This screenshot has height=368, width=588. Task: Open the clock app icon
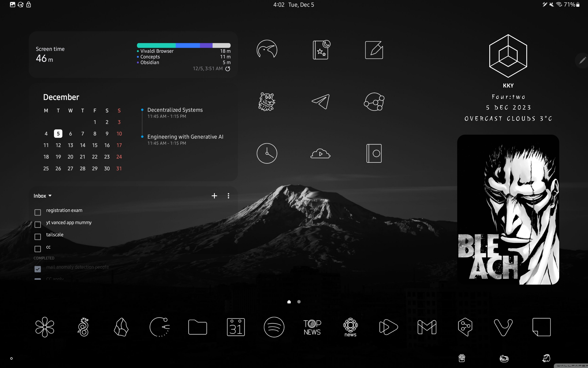click(x=267, y=153)
